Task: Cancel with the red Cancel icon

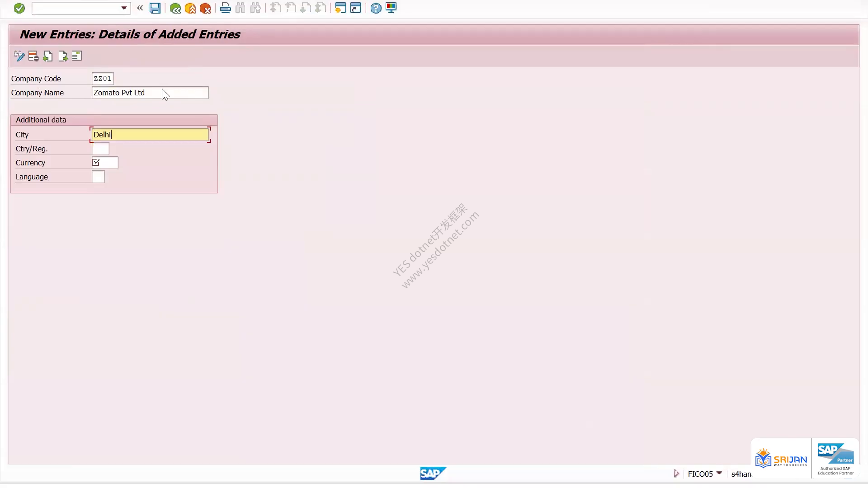Action: point(205,8)
